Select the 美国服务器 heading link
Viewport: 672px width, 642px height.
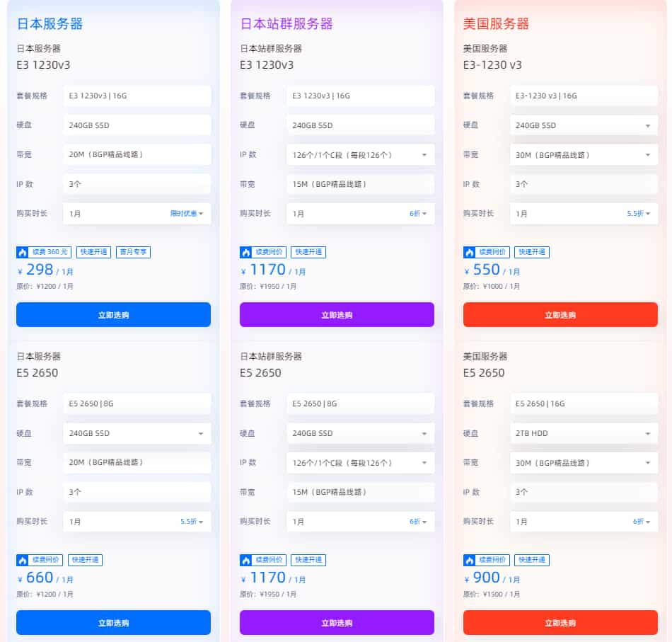coord(497,23)
